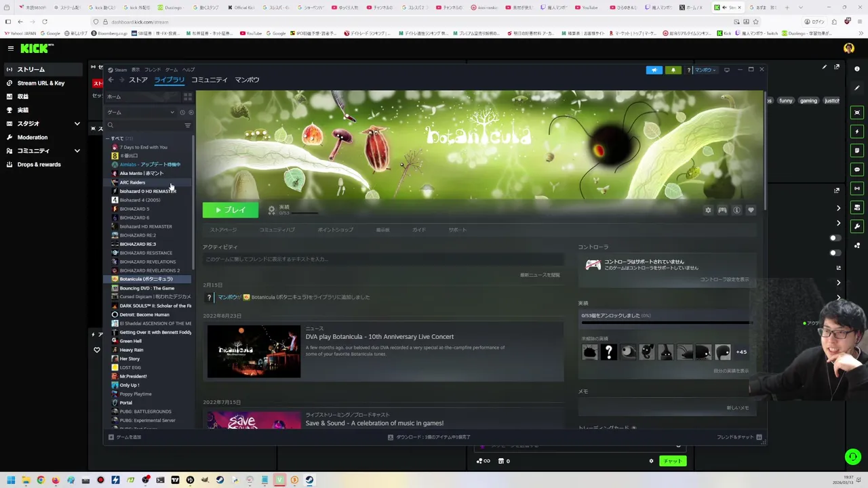Open Windows Start button on taskbar
The image size is (868, 488).
coord(11,481)
